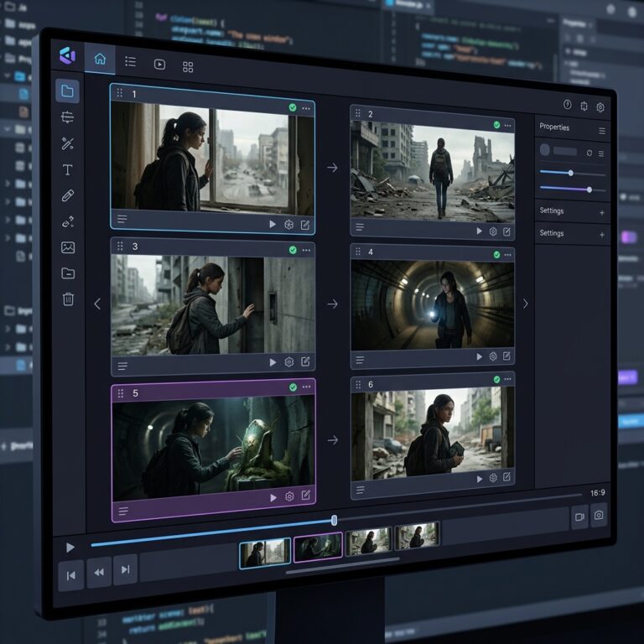The image size is (644, 644).
Task: Click the trash icon in sidebar
Action: click(68, 299)
